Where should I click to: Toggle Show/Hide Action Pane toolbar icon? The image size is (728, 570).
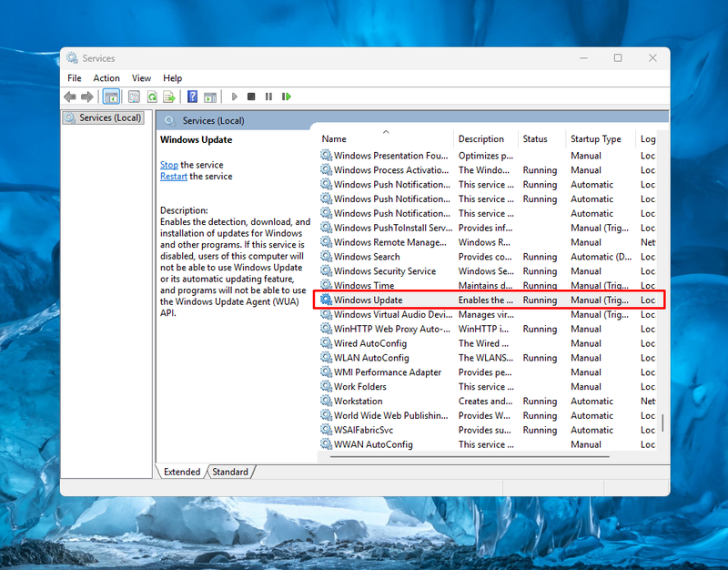point(210,97)
